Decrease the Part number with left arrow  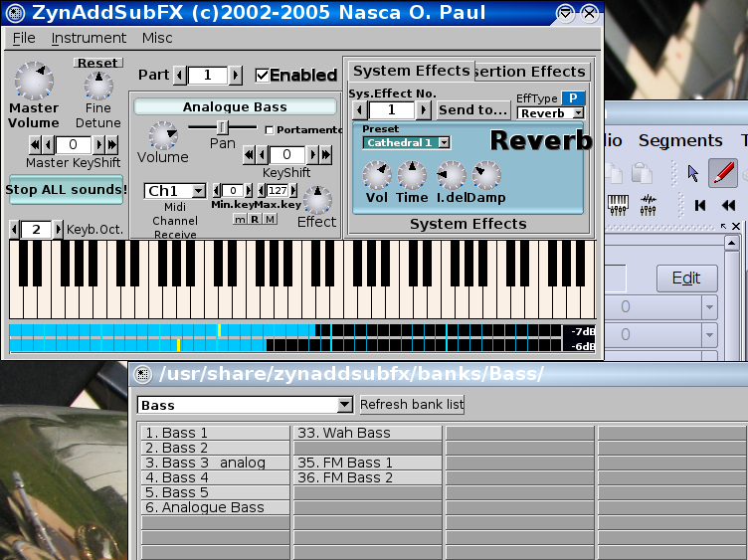tap(180, 75)
